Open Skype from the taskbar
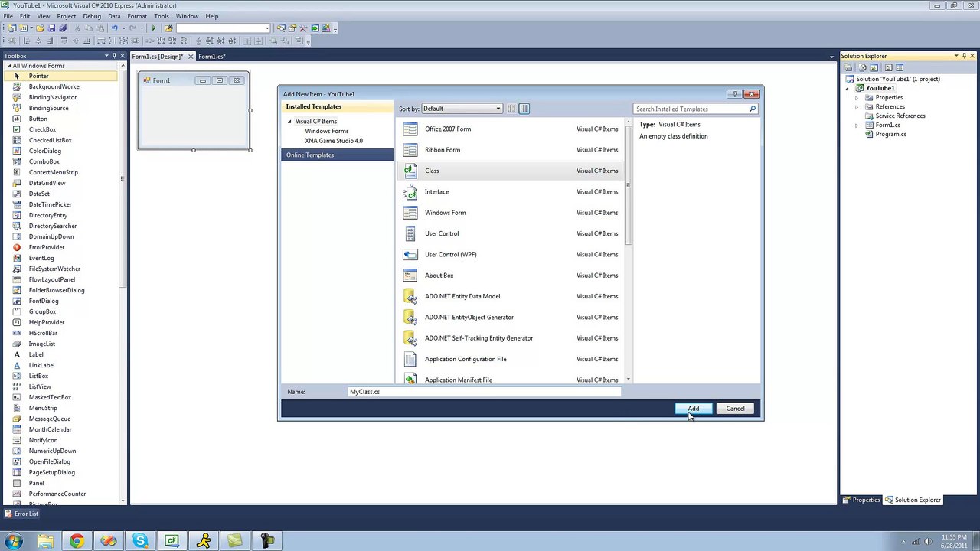 [x=140, y=541]
